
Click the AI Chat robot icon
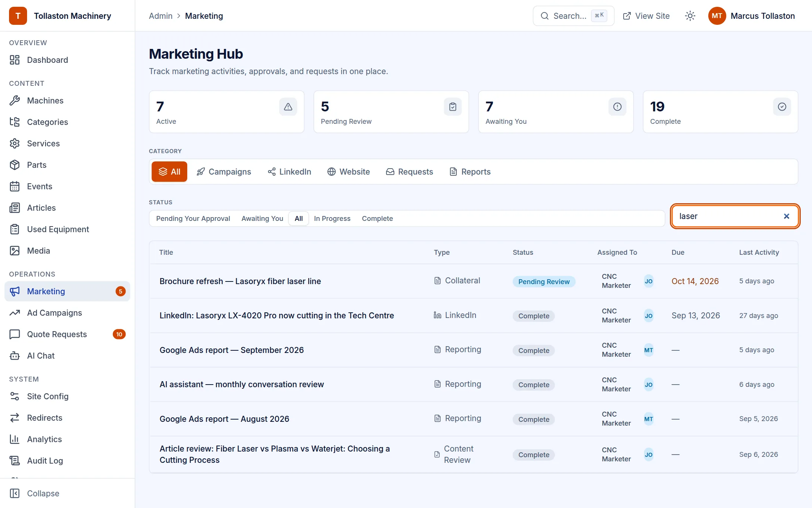(x=15, y=356)
